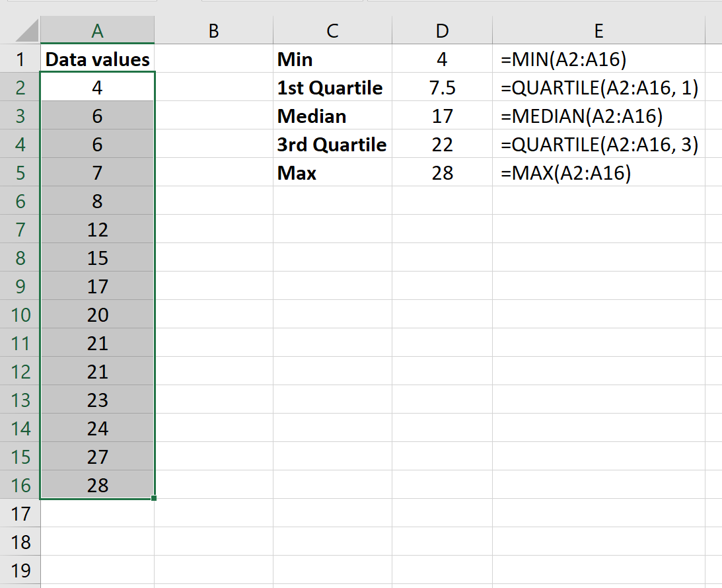Image resolution: width=722 pixels, height=588 pixels.
Task: Click cell A16 containing 28
Action: coord(97,486)
